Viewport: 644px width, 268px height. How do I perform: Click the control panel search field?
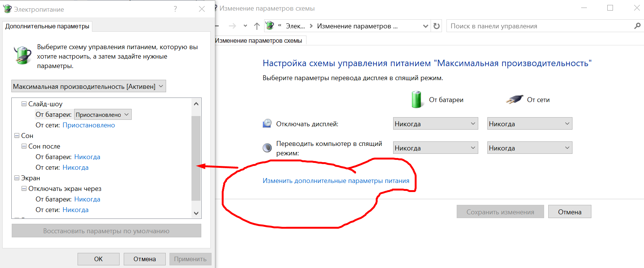pyautogui.click(x=540, y=26)
